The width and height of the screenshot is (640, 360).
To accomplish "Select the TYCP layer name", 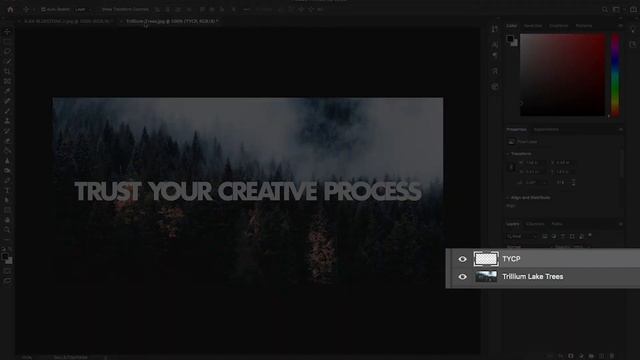I will click(511, 259).
